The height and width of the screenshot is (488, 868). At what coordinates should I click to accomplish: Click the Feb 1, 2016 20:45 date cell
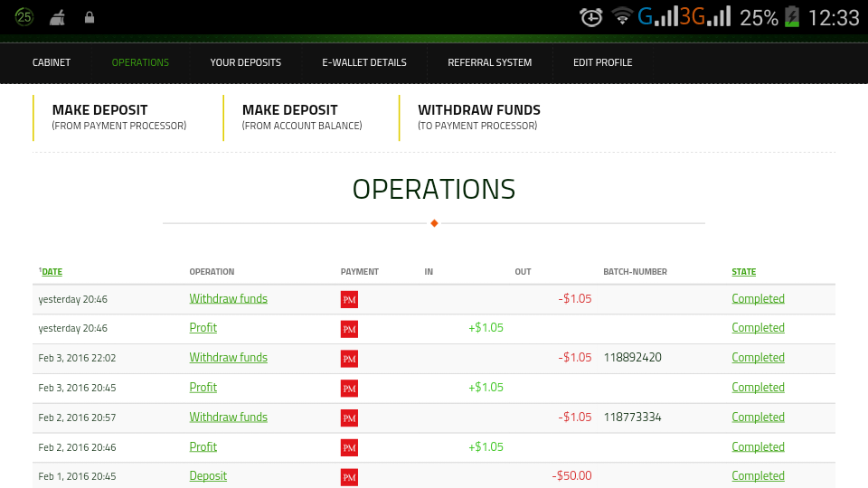click(x=77, y=476)
